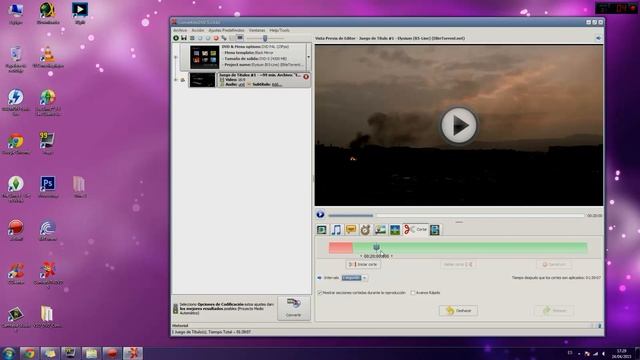Click the video playback progress bar
The width and height of the screenshot is (640, 360).
click(456, 216)
